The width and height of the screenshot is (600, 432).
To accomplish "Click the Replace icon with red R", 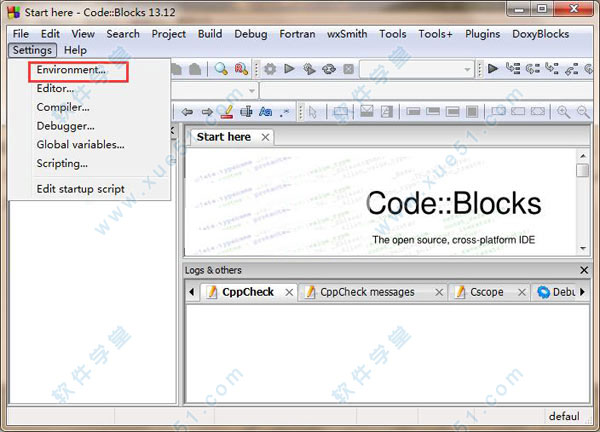I will 241,69.
